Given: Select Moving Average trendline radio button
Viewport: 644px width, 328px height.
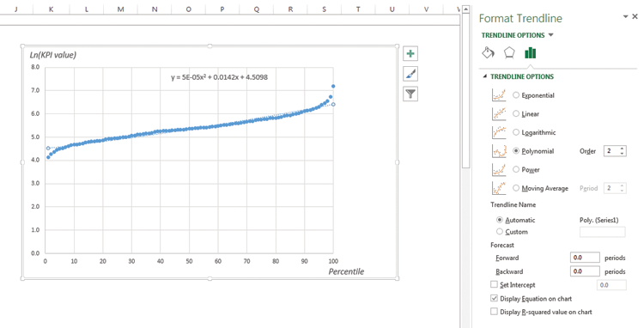Looking at the screenshot, I should coord(516,188).
